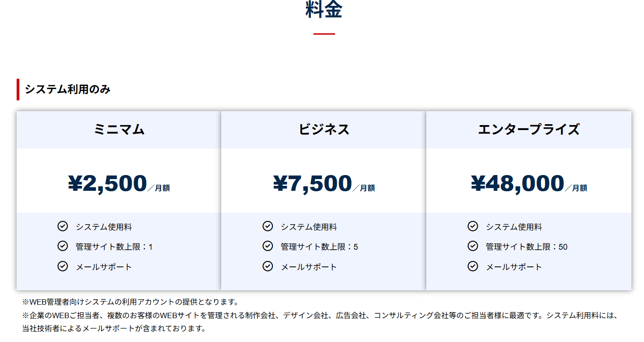The height and width of the screenshot is (342, 644).
Task: Click the ¥7,500 monthly price
Action: point(313,184)
